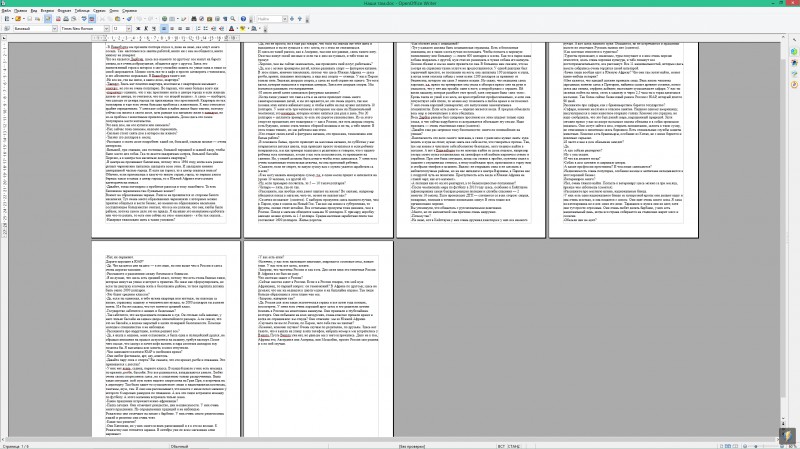This screenshot has height=449, width=800.
Task: Open the Вставка menu
Action: click(x=47, y=10)
